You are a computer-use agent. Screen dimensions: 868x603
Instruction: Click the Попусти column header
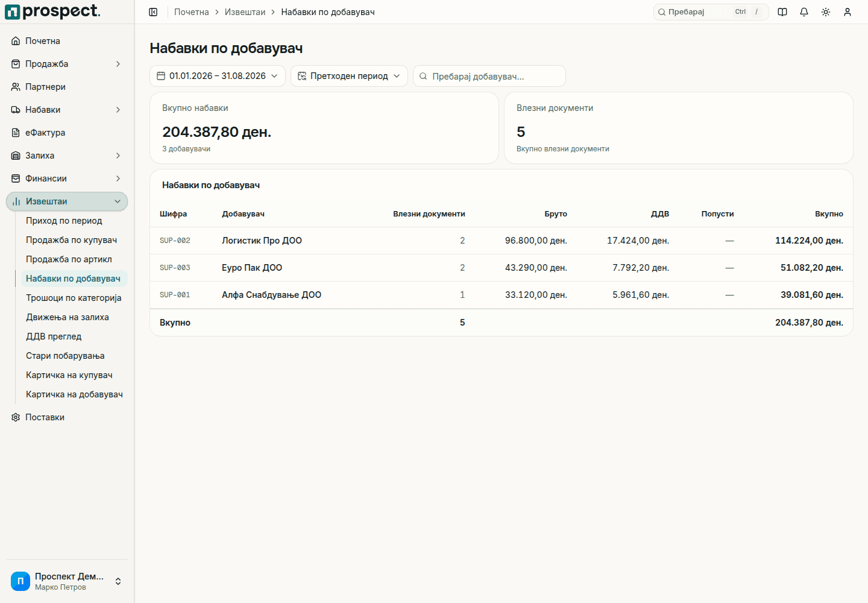[x=717, y=214]
